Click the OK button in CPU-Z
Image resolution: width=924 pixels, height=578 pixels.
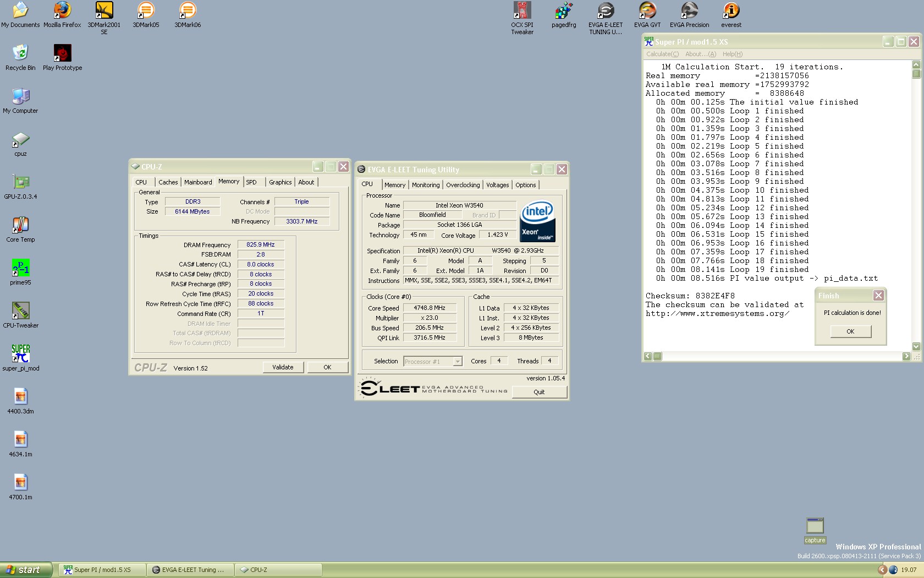pos(327,367)
